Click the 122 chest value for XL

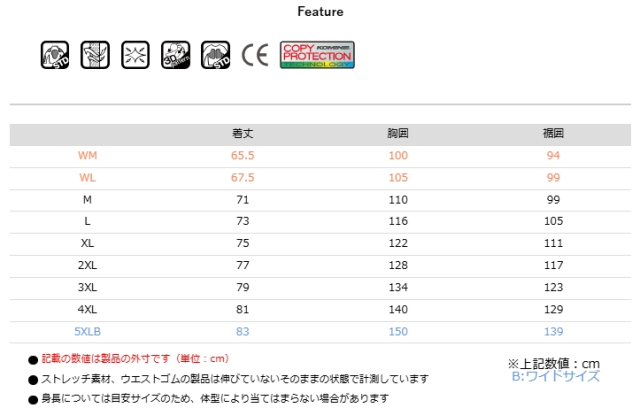398,243
